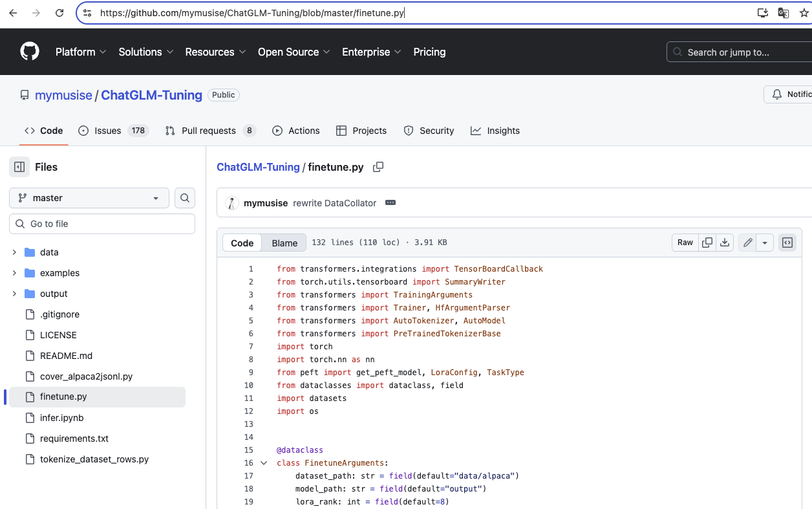The height and width of the screenshot is (509, 812).
Task: Download raw file icon
Action: click(x=725, y=243)
